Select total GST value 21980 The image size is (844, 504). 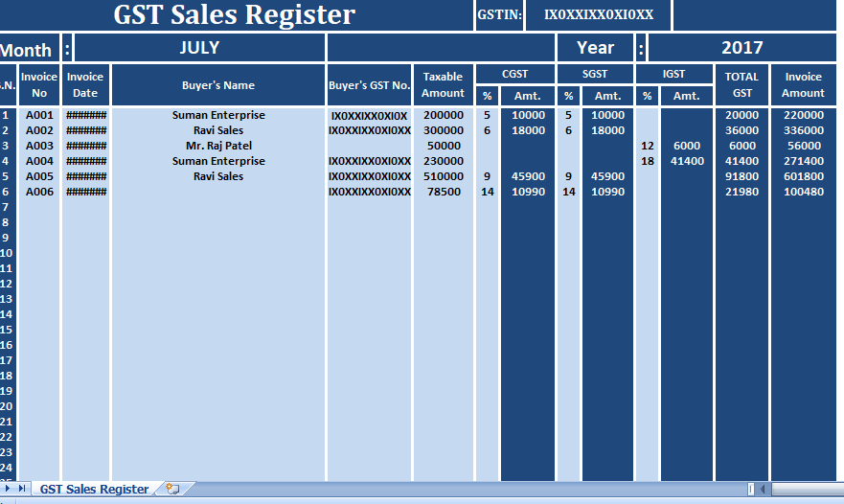741,192
